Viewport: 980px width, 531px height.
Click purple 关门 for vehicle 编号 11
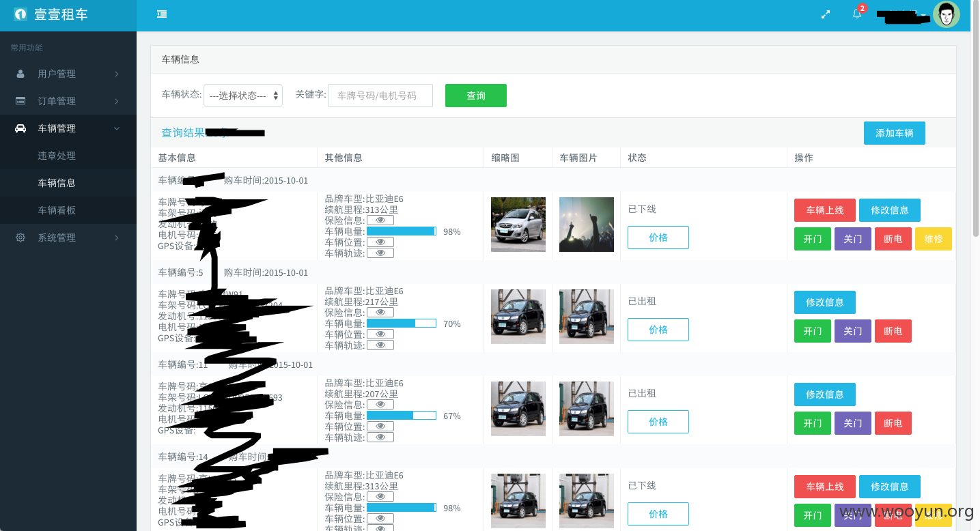853,423
